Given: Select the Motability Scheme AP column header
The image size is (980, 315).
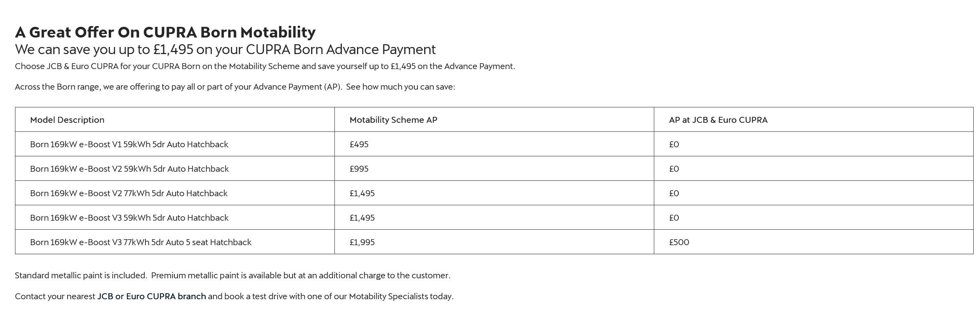Looking at the screenshot, I should (x=393, y=120).
